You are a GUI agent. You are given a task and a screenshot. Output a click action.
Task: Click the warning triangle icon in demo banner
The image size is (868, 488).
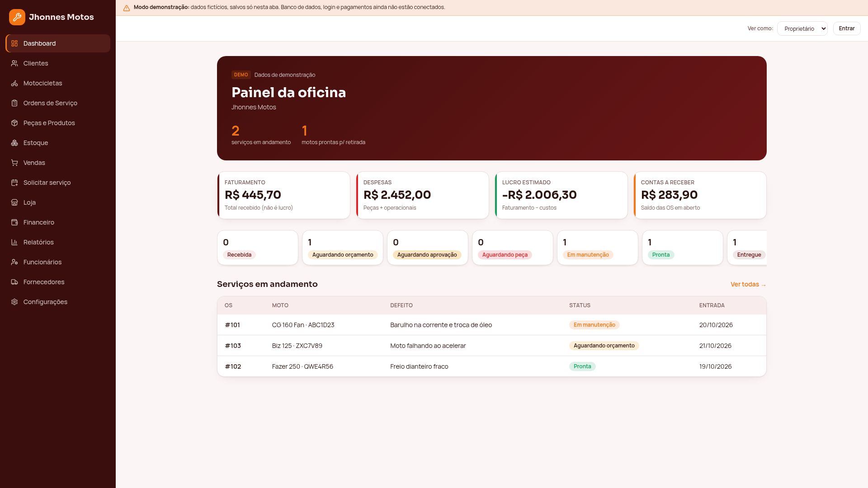(127, 8)
